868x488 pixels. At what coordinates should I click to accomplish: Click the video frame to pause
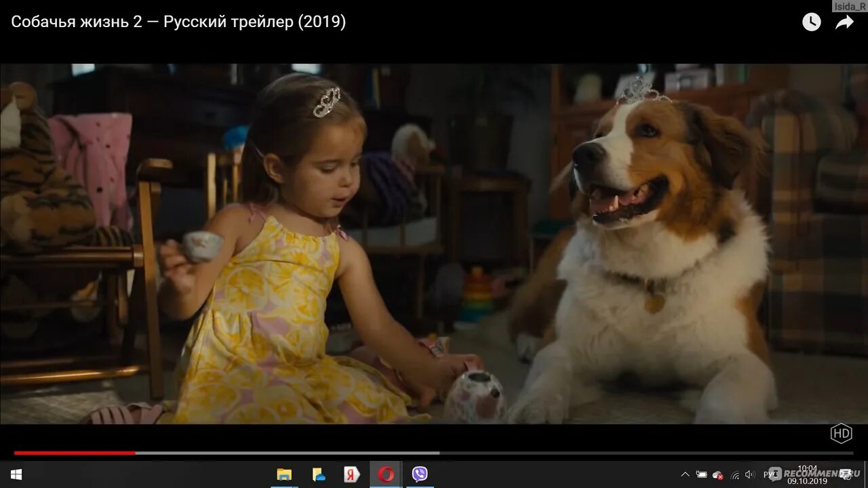[x=434, y=244]
